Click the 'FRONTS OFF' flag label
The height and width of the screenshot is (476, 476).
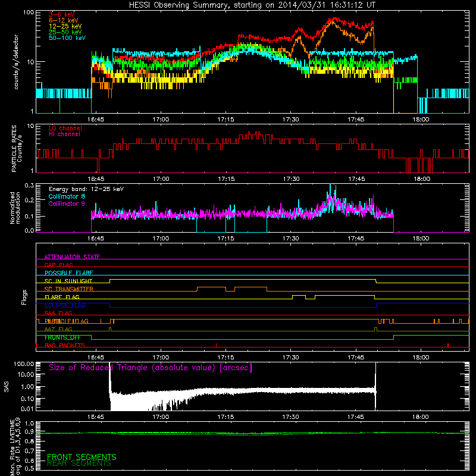[x=62, y=337]
